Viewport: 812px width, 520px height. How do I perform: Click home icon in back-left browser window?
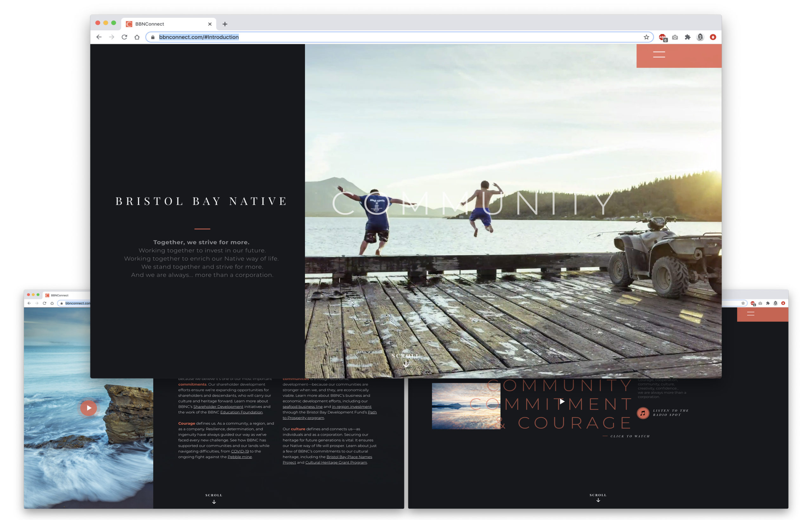point(52,303)
